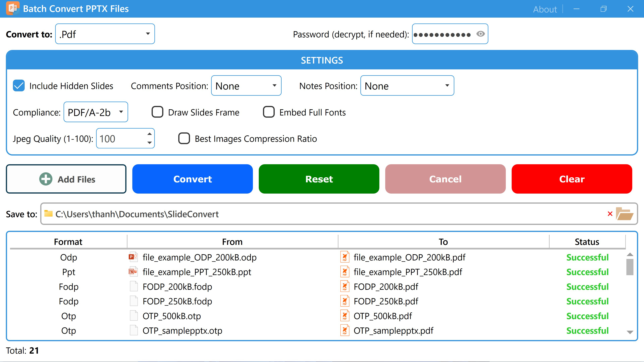
Task: Click file icon beside FODP_250kB.fodp
Action: (x=134, y=301)
